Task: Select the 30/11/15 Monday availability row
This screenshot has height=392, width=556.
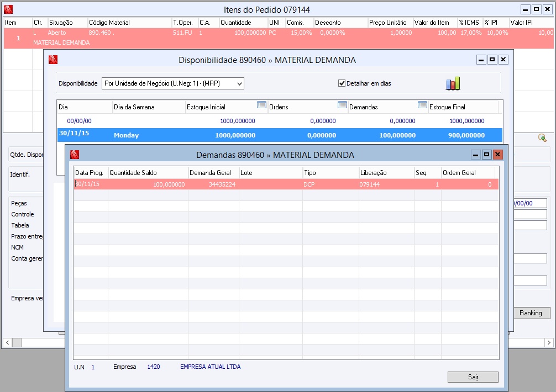Action: [280, 135]
